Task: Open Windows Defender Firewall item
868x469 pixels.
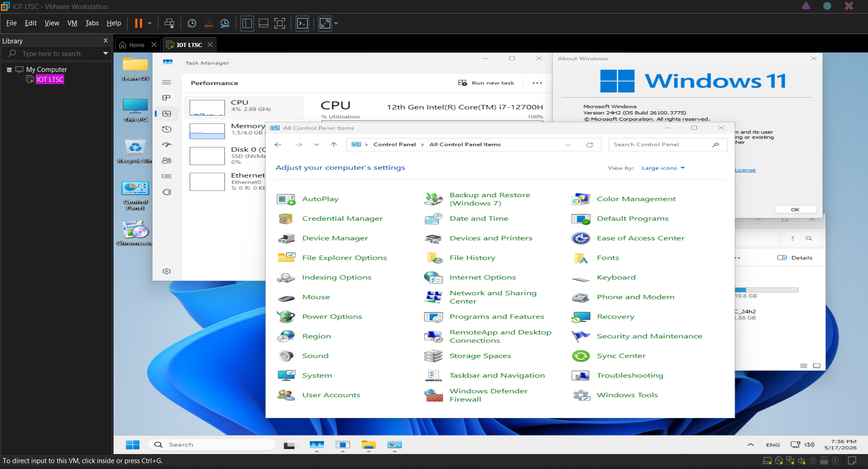Action: 489,395
